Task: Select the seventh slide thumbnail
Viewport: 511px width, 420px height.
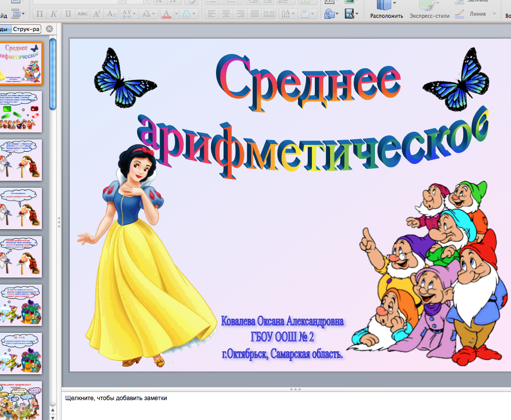Action: 20,353
